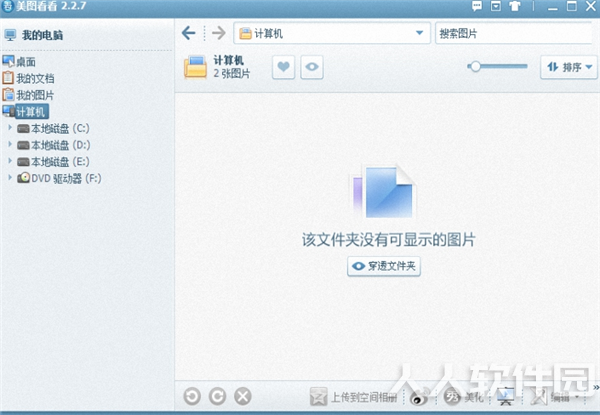Screen dimensions: 600x415
Task: Open the main menu dropdown in title bar
Action: tap(496, 6)
